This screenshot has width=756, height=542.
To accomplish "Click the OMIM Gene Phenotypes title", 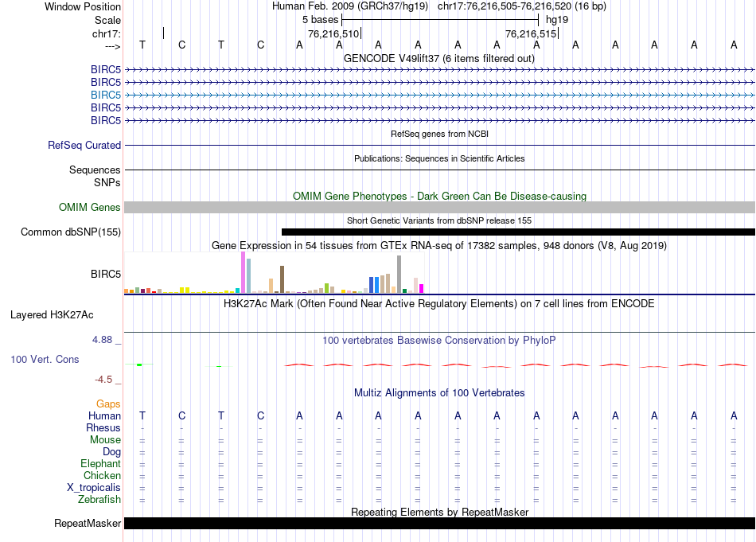I will click(x=439, y=197).
